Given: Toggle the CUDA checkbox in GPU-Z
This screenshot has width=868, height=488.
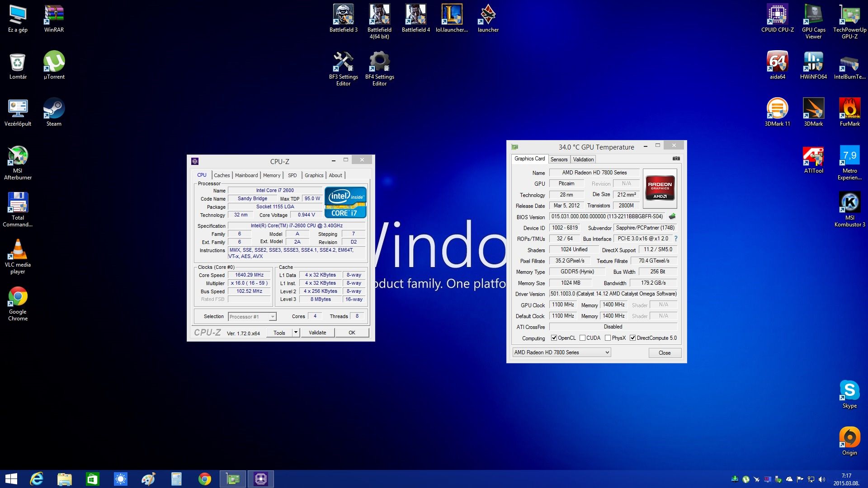Looking at the screenshot, I should 582,338.
